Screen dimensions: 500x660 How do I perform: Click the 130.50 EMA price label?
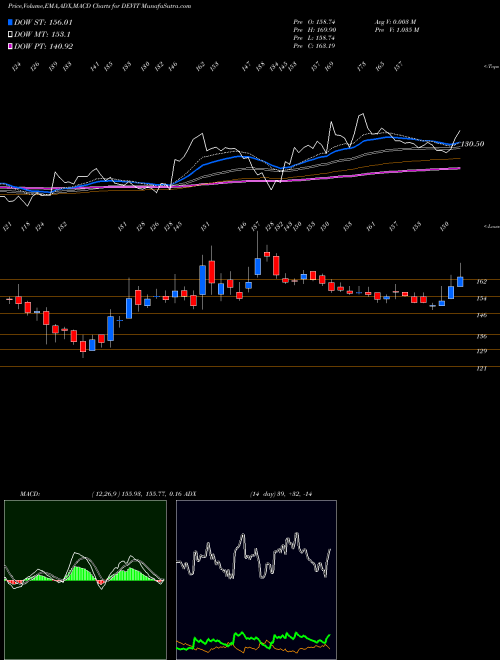[472, 144]
